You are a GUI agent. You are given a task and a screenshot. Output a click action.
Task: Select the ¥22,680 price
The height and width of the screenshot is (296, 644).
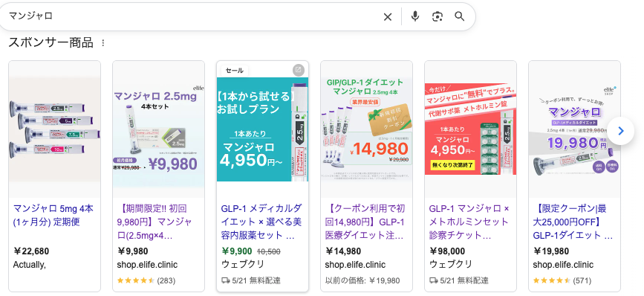coord(31,251)
